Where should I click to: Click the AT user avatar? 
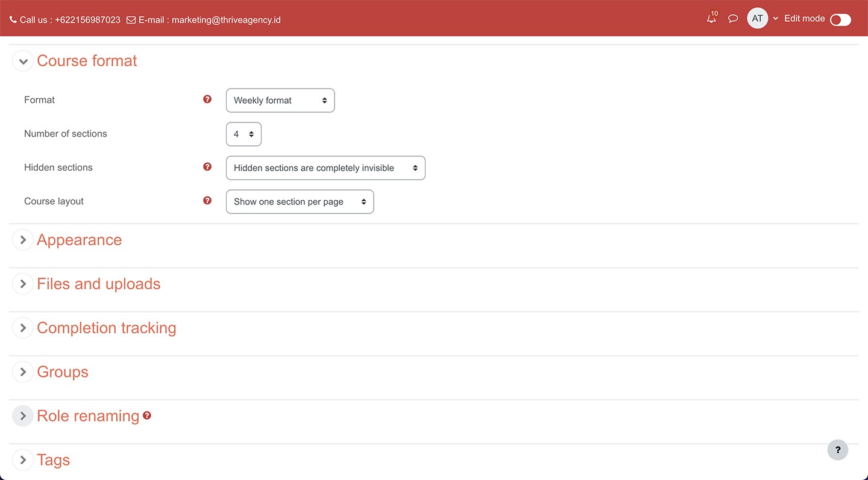pyautogui.click(x=757, y=19)
